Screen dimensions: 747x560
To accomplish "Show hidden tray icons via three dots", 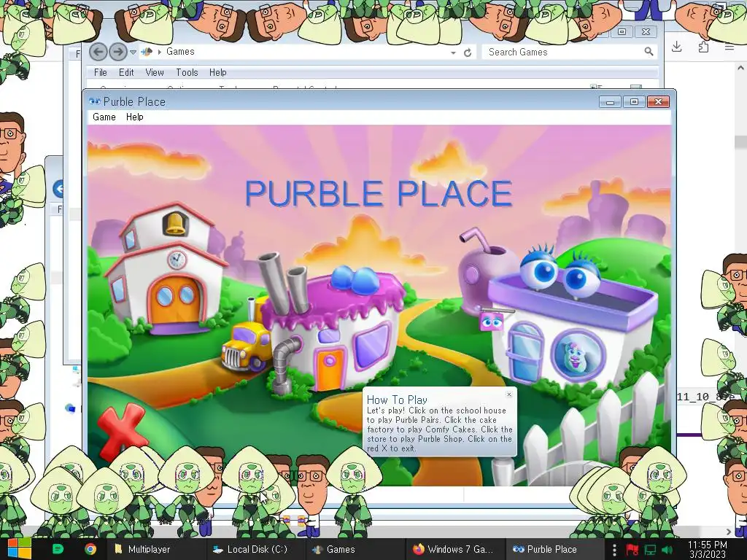I will point(614,550).
